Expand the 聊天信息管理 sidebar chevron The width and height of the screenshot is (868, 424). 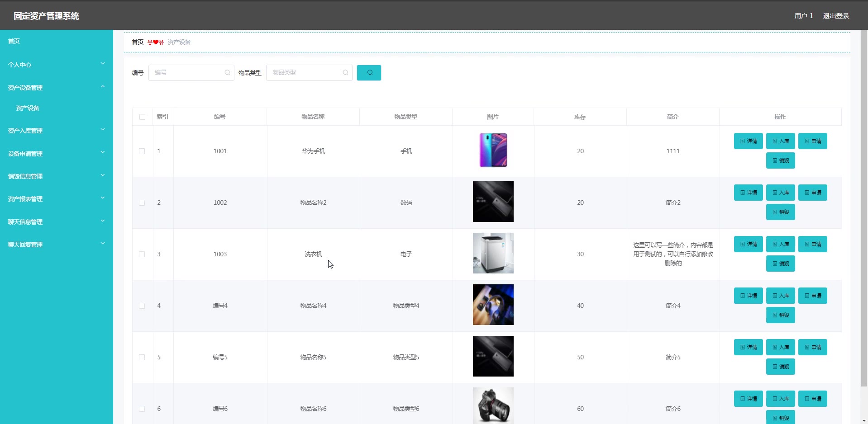point(103,221)
